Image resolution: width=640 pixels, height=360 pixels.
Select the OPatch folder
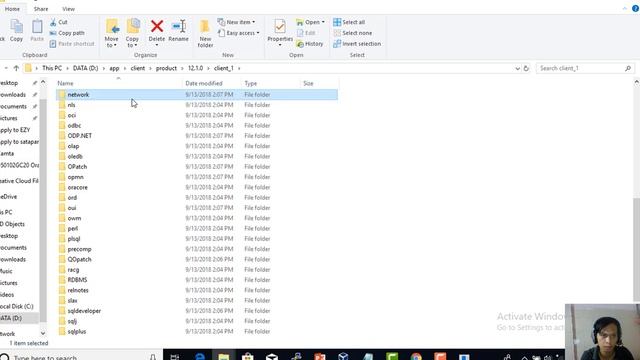pos(77,167)
